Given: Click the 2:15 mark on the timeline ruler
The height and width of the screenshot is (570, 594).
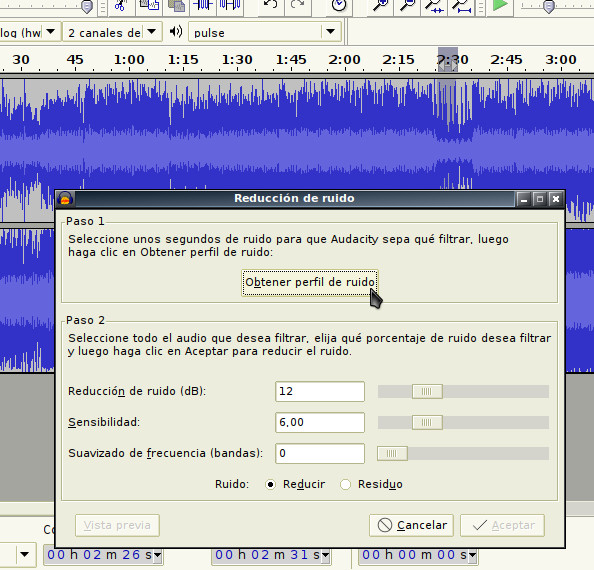Looking at the screenshot, I should (399, 60).
